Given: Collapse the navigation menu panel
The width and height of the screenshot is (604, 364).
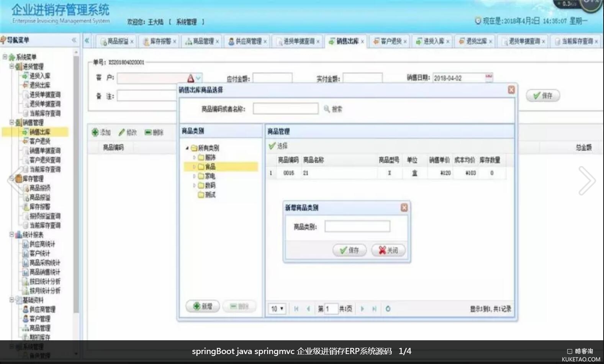Looking at the screenshot, I should point(74,40).
